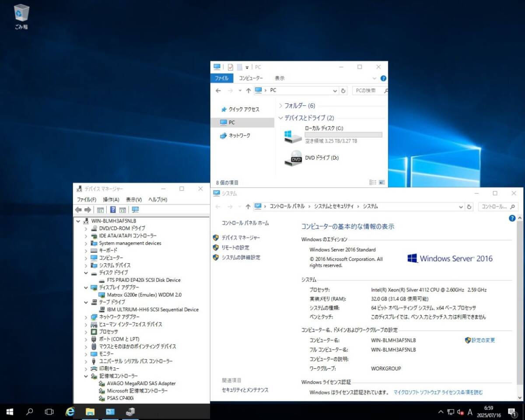Image resolution: width=525 pixels, height=420 pixels.
Task: Expand the ネットワーク アダプター node
Action: click(86, 317)
